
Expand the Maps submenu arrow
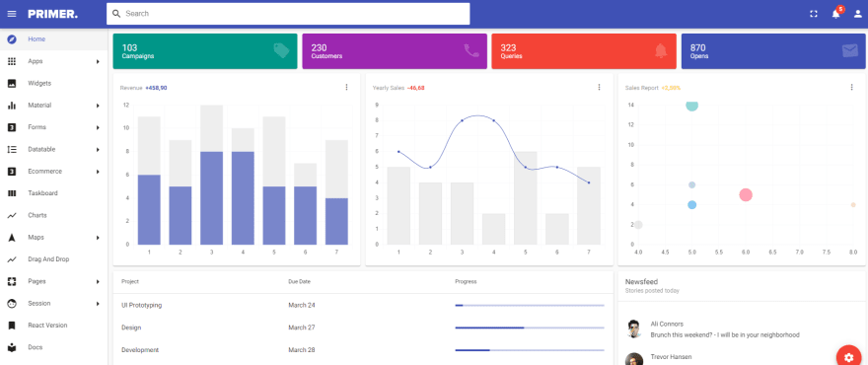pos(98,238)
